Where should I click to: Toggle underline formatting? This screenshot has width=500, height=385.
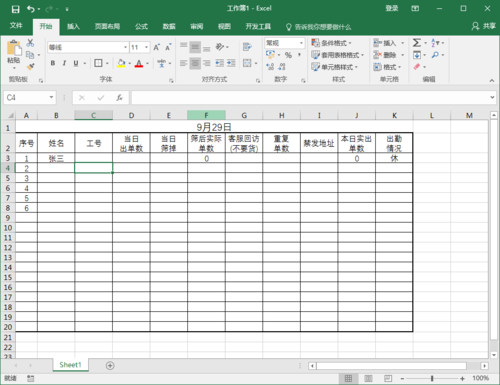[76, 63]
